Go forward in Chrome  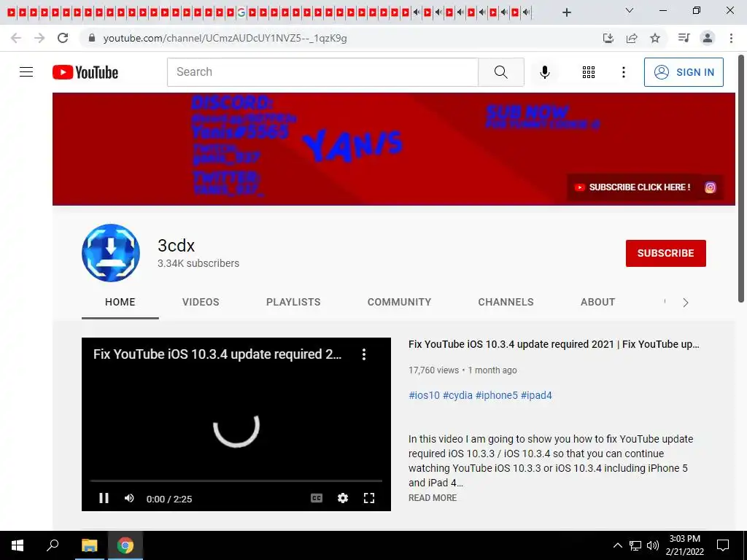(x=39, y=38)
